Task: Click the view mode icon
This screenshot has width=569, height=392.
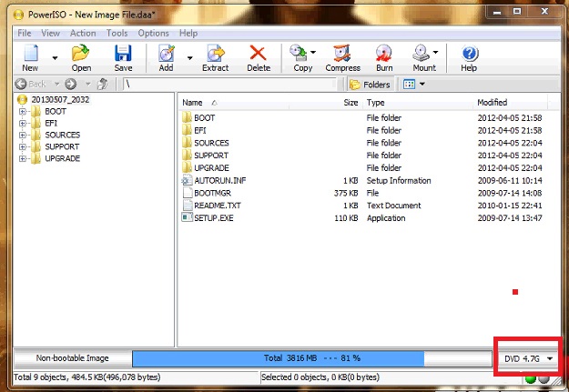Action: [409, 84]
